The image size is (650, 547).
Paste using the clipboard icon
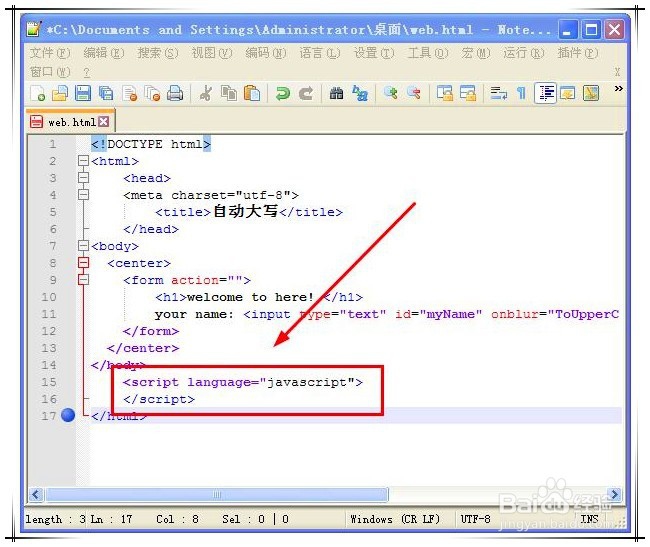click(252, 93)
